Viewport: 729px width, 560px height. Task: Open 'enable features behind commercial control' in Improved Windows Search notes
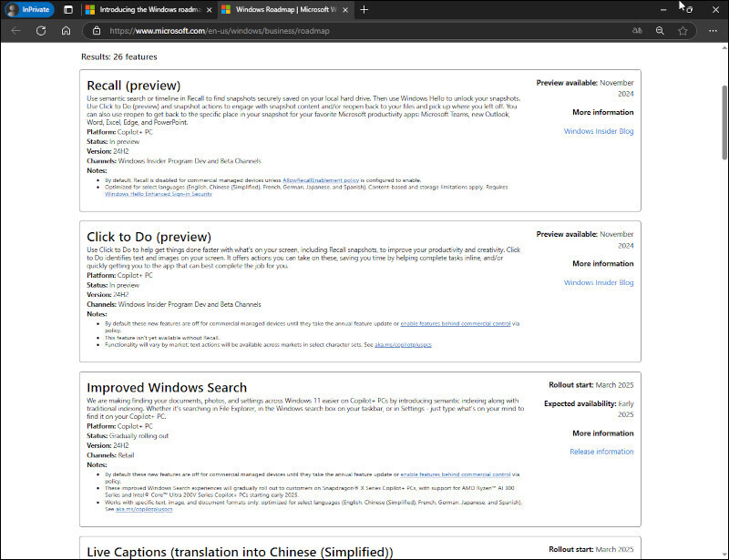[456, 474]
